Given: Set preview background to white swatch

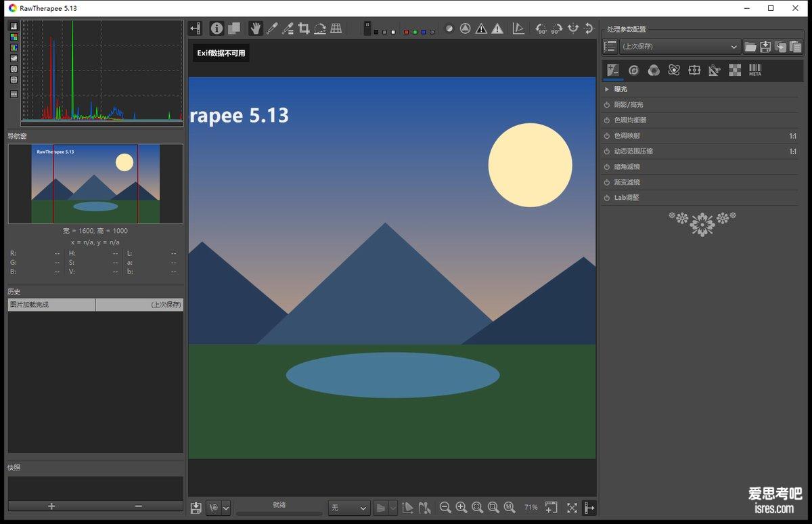Looking at the screenshot, I should point(393,32).
